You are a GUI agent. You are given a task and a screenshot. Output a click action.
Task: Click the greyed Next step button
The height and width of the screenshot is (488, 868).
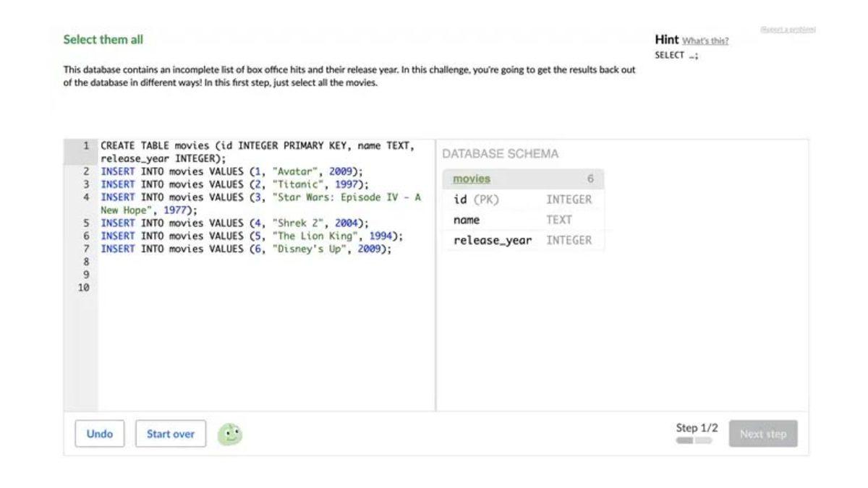(762, 434)
